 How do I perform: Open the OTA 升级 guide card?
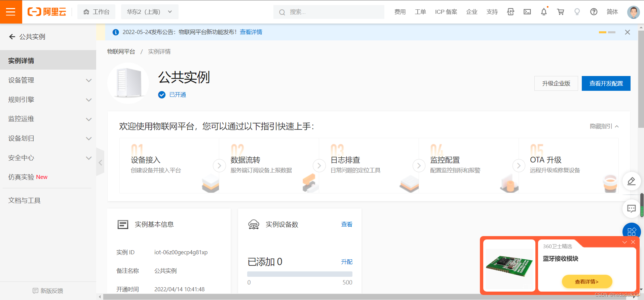pos(569,165)
